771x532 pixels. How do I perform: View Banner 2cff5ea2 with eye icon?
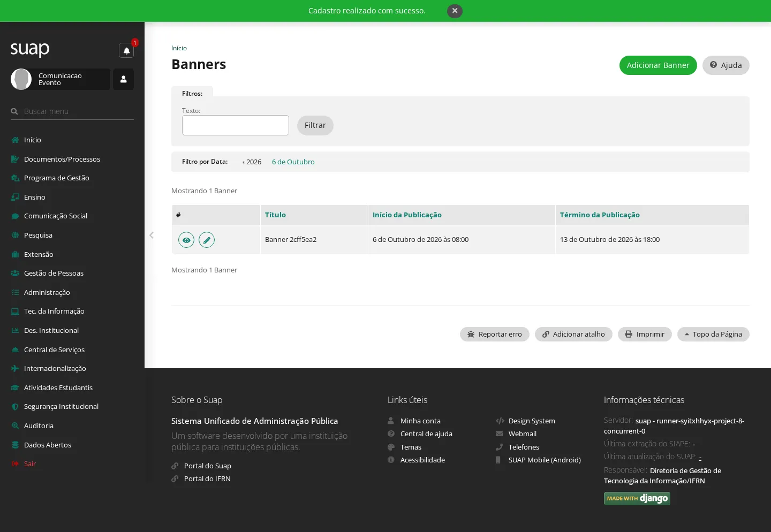pos(186,240)
